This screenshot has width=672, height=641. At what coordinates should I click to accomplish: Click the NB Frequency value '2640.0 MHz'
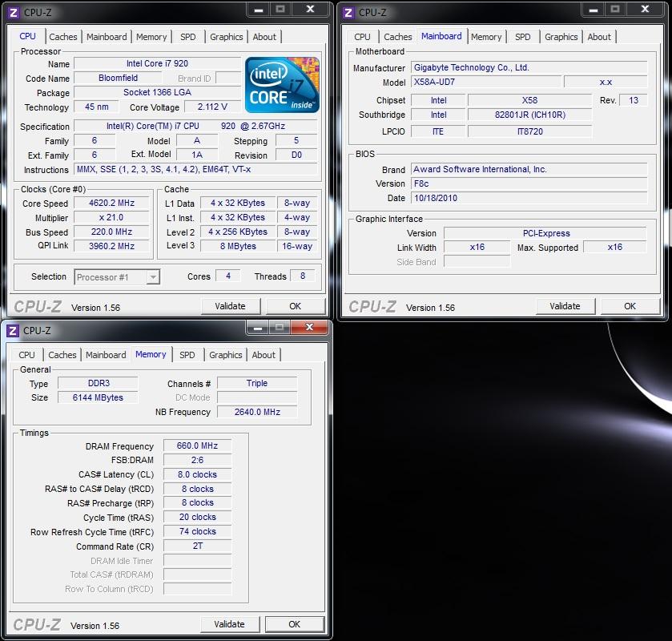pyautogui.click(x=257, y=412)
